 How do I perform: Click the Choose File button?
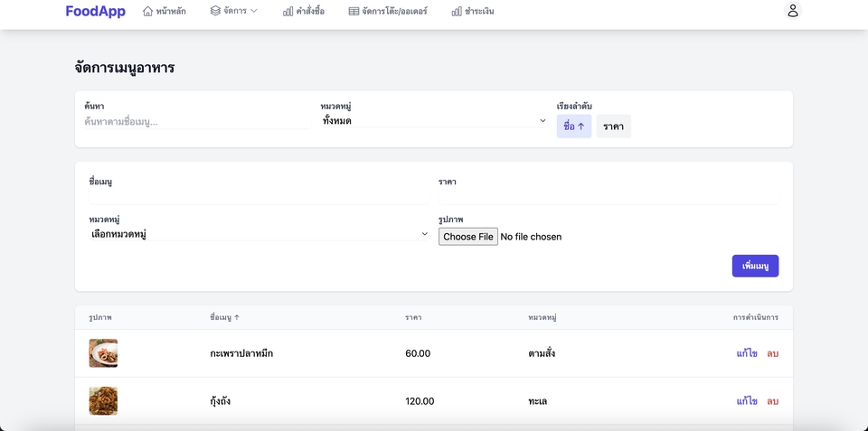tap(468, 236)
